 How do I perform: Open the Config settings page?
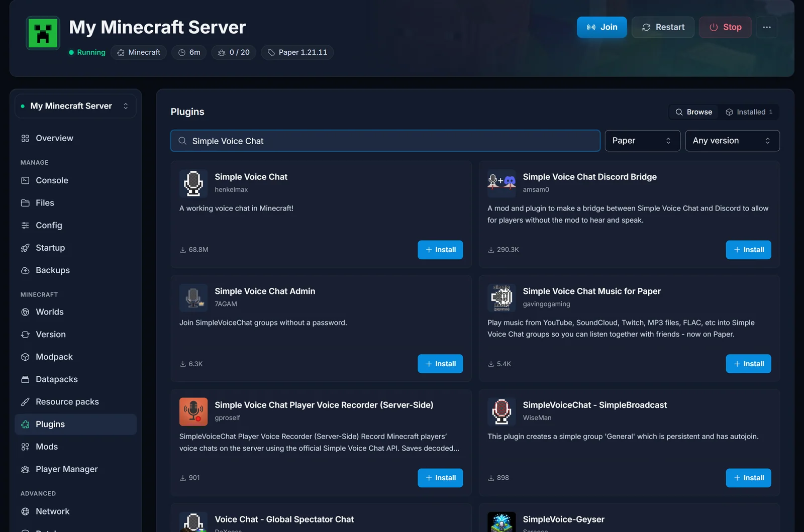click(x=75, y=226)
